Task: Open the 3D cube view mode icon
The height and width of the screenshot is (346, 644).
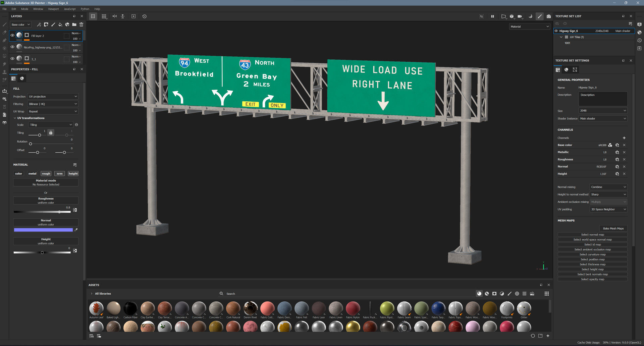Action: (x=512, y=16)
